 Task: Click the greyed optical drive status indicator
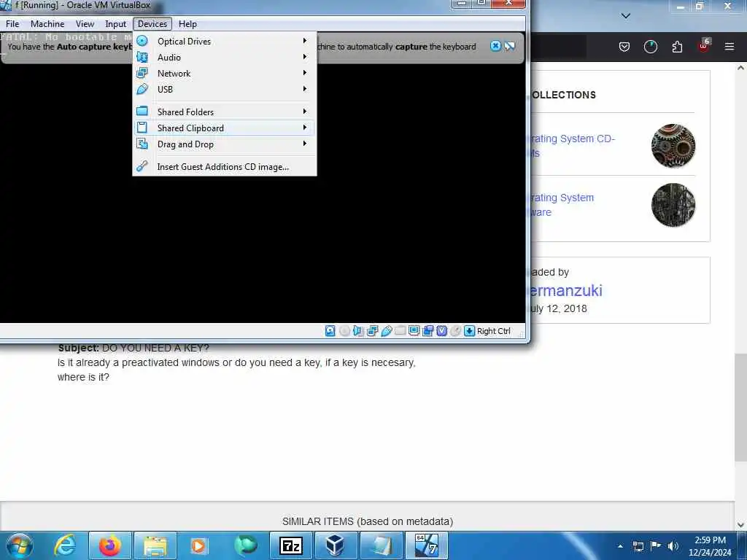(344, 331)
